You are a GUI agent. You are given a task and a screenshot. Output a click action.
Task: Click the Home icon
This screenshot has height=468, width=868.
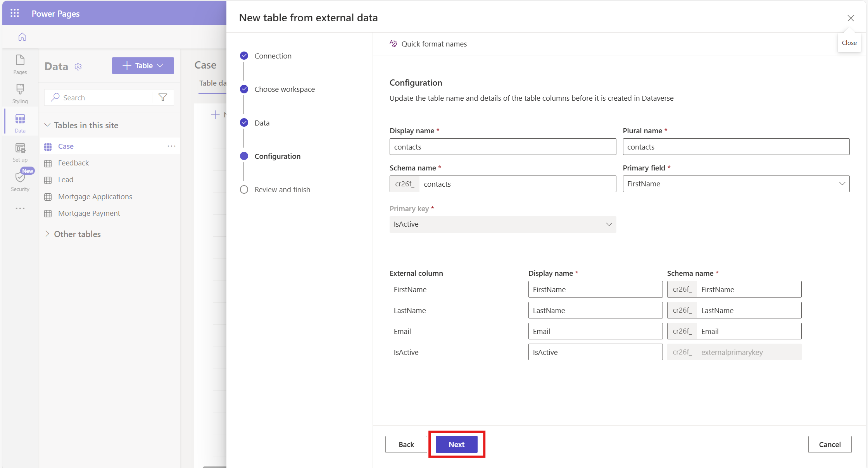tap(22, 37)
